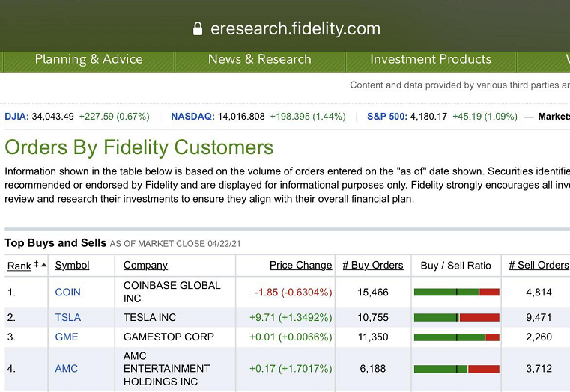Sort by Price Change header
Viewport: 570px width, 392px height.
[x=300, y=266]
